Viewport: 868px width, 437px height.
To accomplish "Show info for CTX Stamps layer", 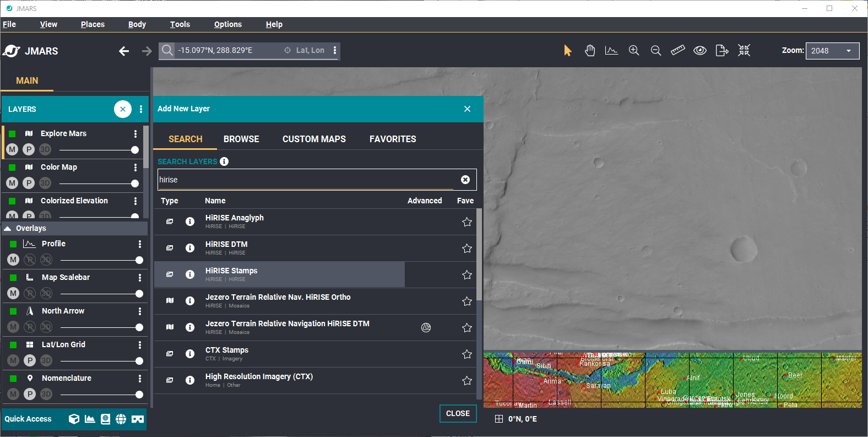I will [190, 354].
